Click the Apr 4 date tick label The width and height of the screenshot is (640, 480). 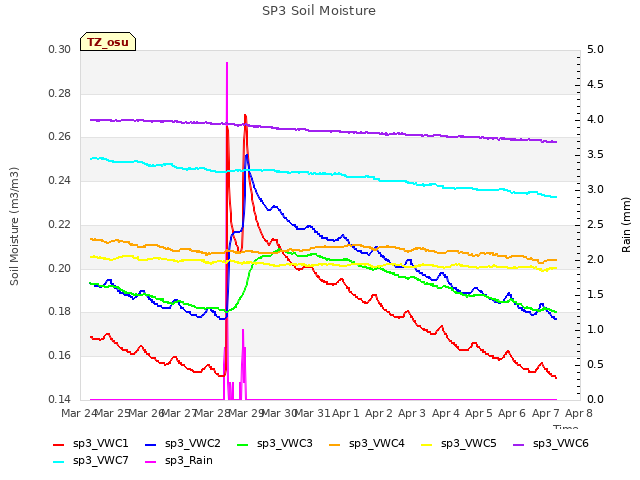(445, 413)
